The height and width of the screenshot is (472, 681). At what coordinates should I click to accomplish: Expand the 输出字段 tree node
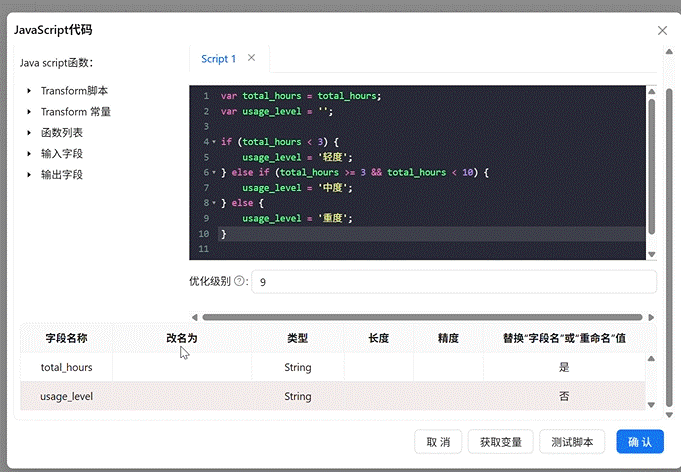pos(29,175)
